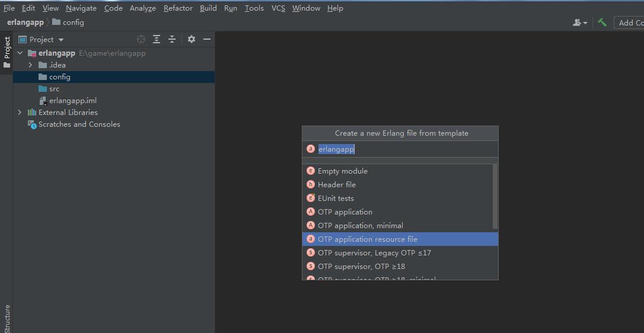Click the green Build hammer icon
Screen dimensions: 644x333
point(602,23)
